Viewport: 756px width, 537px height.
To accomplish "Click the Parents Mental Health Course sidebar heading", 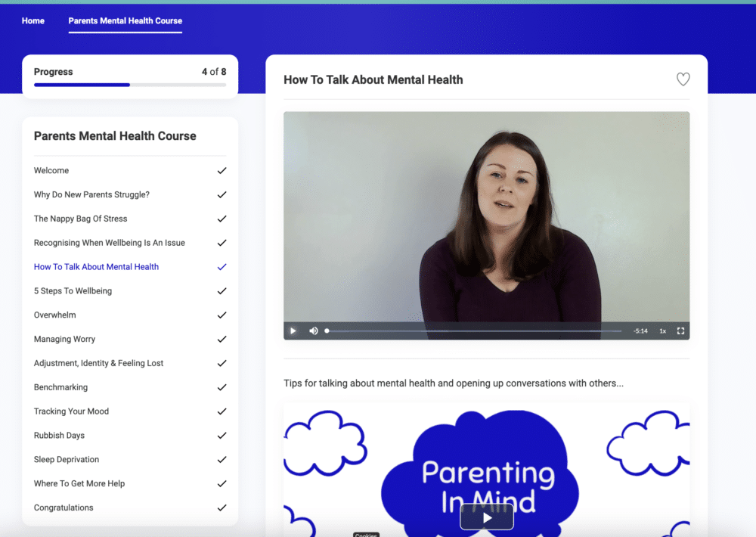I will 115,136.
